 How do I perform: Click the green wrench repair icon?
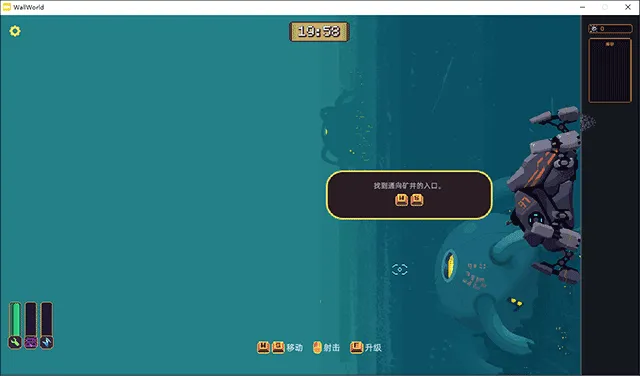pos(15,342)
